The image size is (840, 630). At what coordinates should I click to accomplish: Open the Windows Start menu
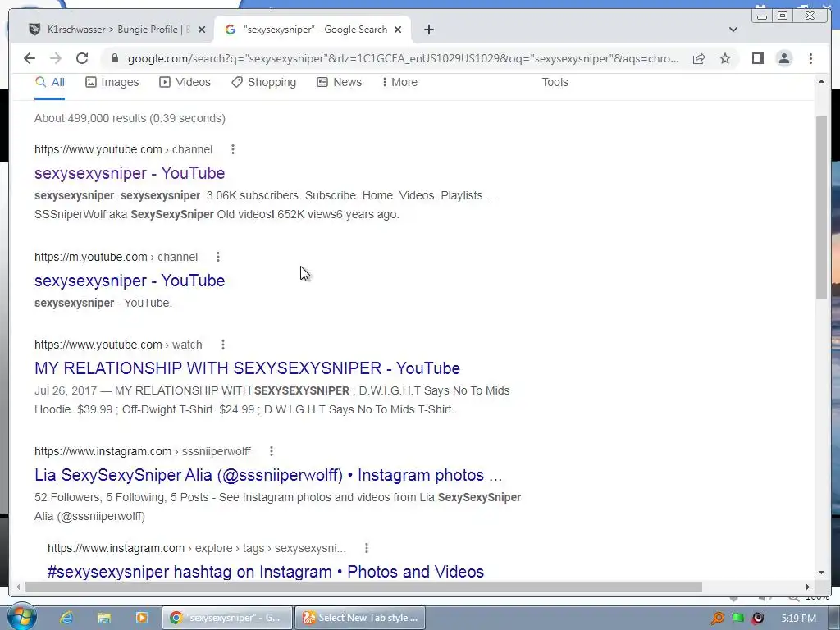pos(21,616)
